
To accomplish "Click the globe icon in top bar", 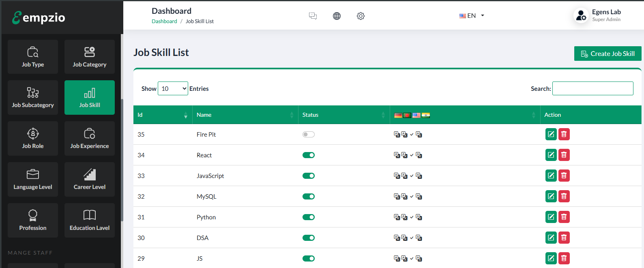I will 337,16.
